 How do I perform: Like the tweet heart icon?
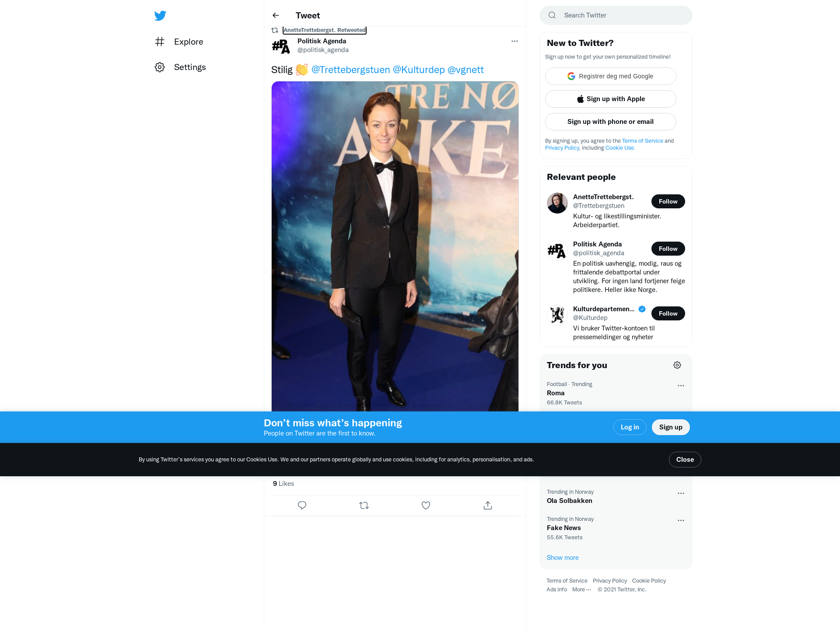point(426,506)
